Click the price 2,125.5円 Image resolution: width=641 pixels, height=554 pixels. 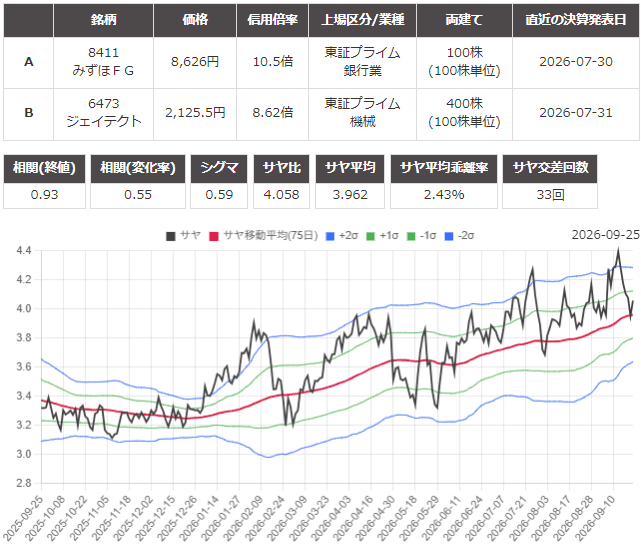(x=195, y=113)
